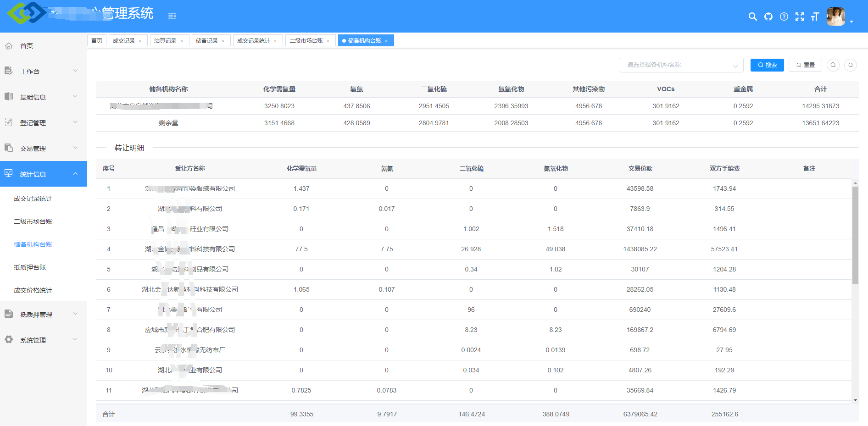
Task: Close the 二级市场台账 tab
Action: tap(328, 41)
